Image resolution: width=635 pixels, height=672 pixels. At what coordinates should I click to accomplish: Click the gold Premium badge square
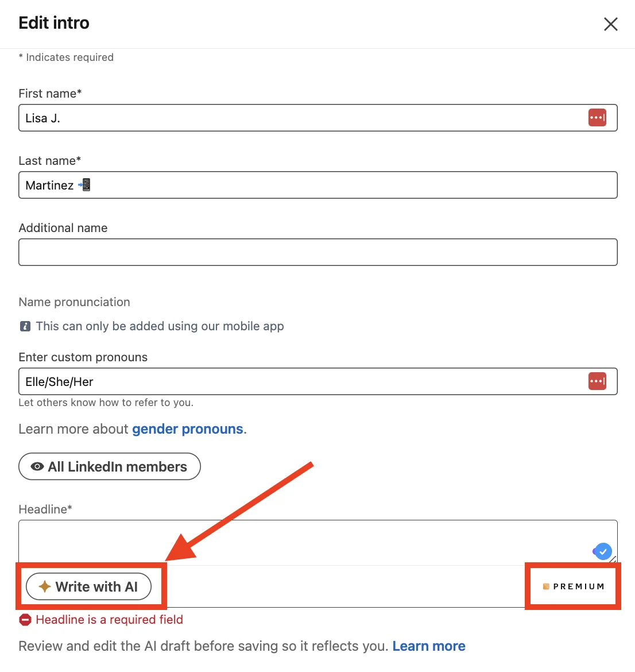click(x=546, y=586)
